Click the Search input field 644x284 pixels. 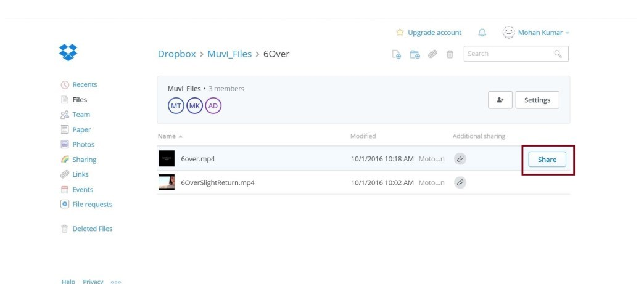516,54
